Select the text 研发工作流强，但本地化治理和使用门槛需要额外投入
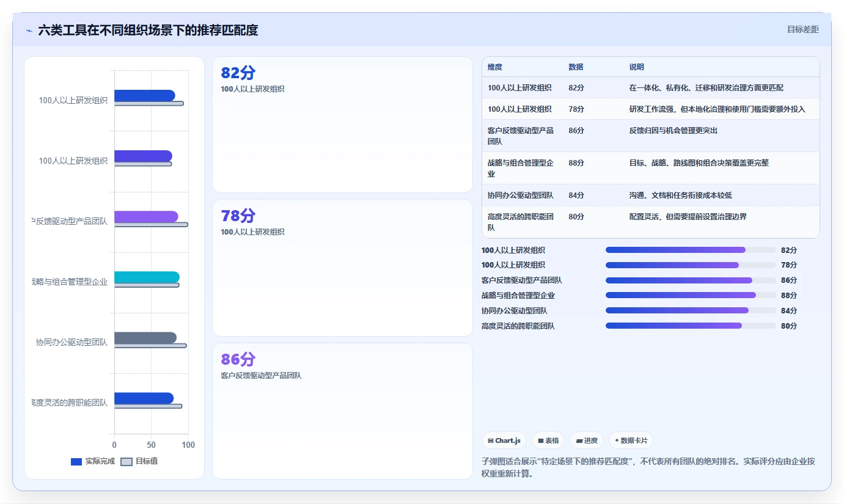Viewport: 844px width, 504px height. coord(717,109)
